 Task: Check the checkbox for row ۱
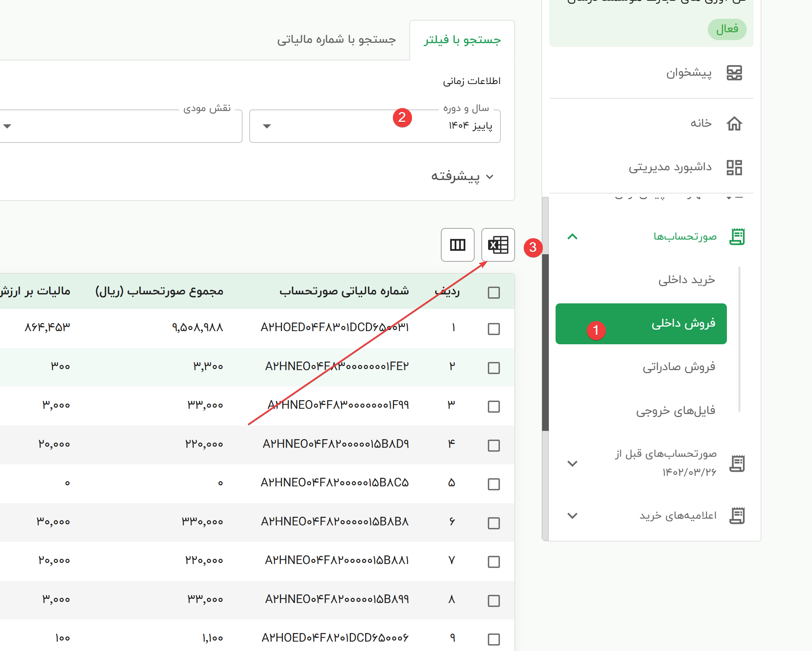pyautogui.click(x=493, y=329)
